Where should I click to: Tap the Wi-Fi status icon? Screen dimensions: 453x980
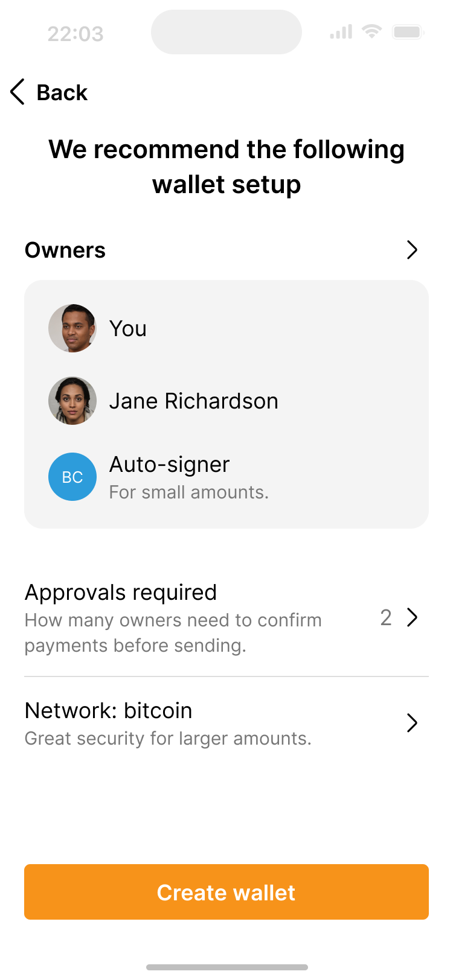371,31
